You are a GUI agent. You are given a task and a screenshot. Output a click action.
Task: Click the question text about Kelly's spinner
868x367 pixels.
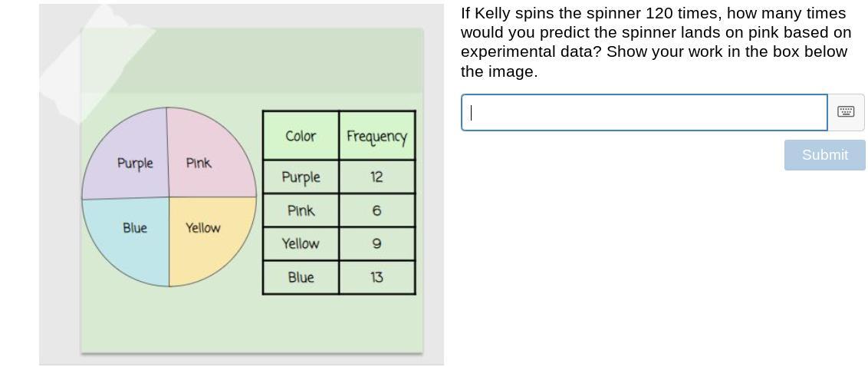point(656,42)
